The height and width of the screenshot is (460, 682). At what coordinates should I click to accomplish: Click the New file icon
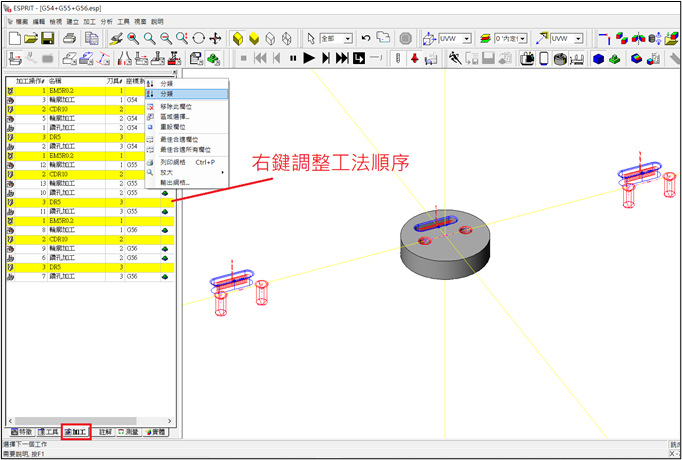(x=14, y=38)
